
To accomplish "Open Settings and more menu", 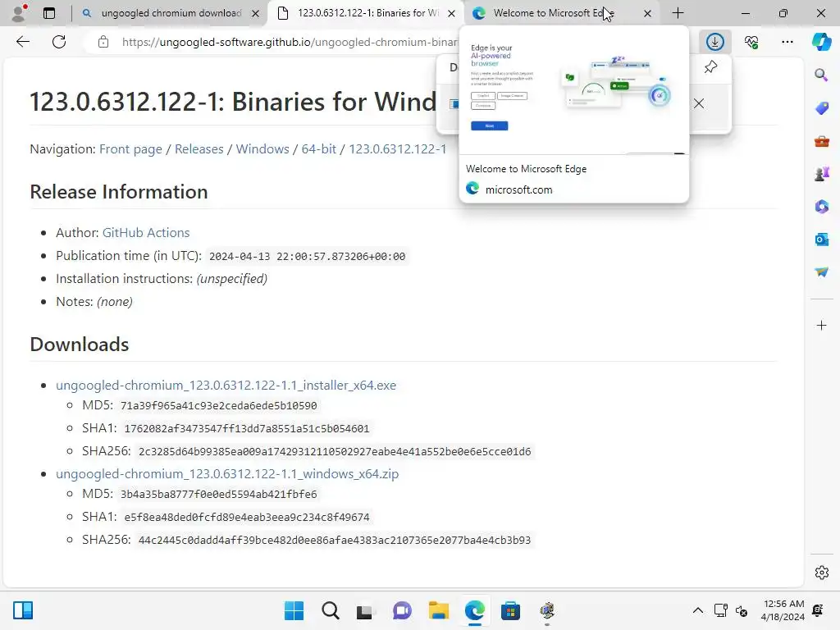I will 787,42.
